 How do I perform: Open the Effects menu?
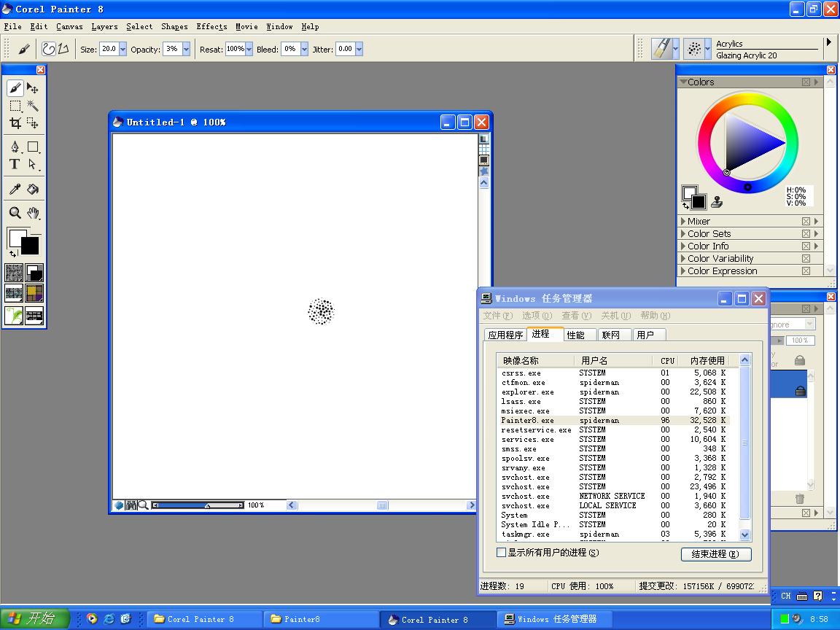point(211,26)
